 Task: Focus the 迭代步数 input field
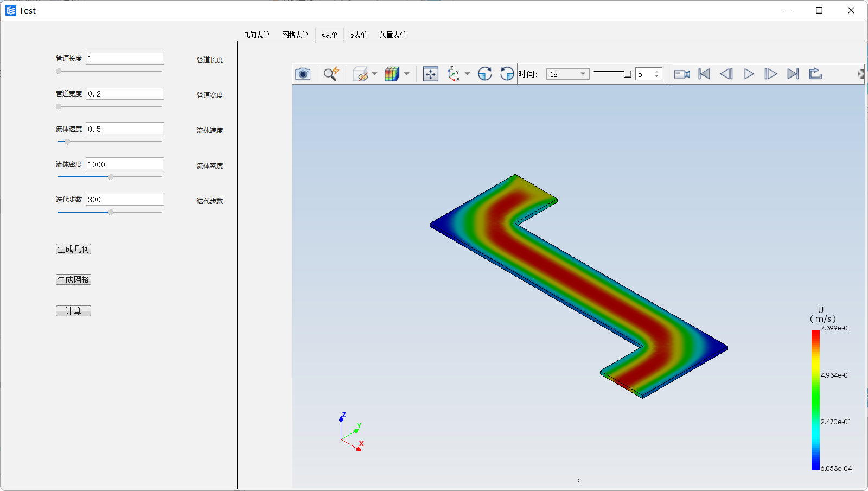click(125, 199)
